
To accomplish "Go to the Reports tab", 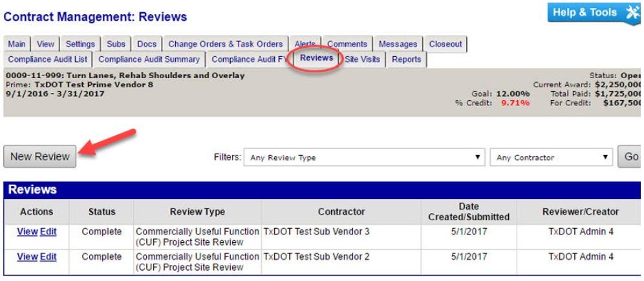I will 406,59.
